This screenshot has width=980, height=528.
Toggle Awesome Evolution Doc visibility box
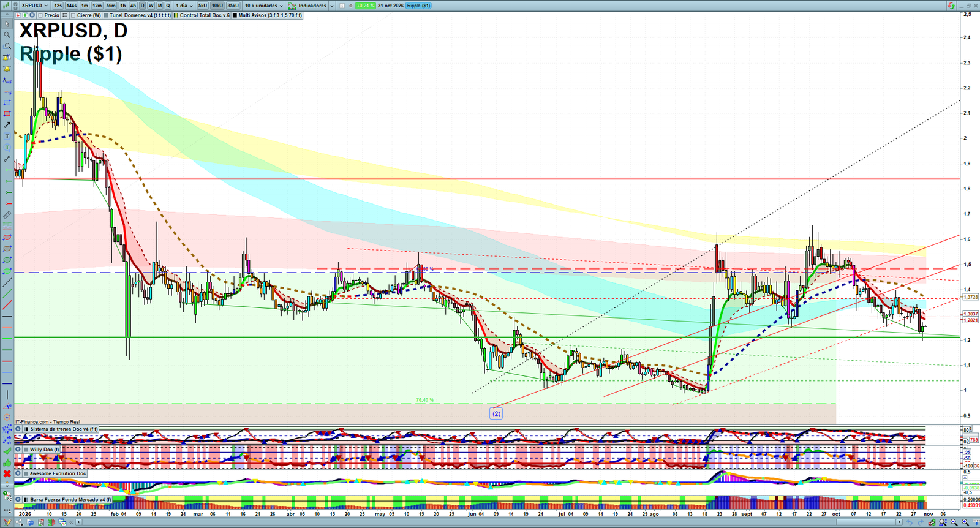(x=26, y=473)
